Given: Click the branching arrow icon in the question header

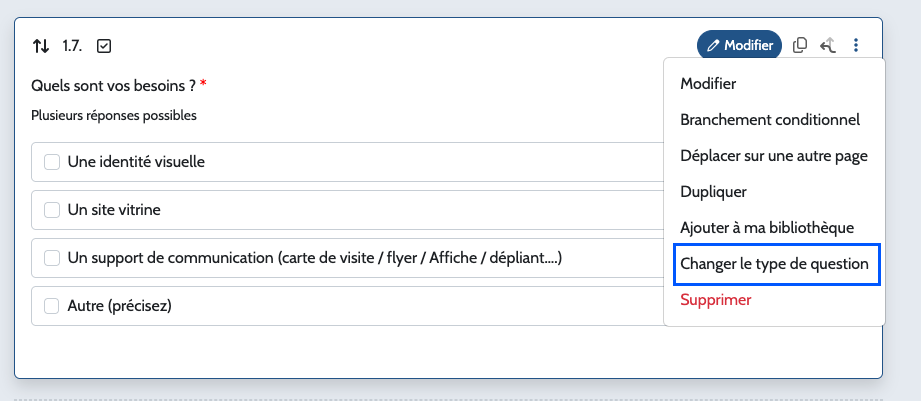Looking at the screenshot, I should point(827,45).
